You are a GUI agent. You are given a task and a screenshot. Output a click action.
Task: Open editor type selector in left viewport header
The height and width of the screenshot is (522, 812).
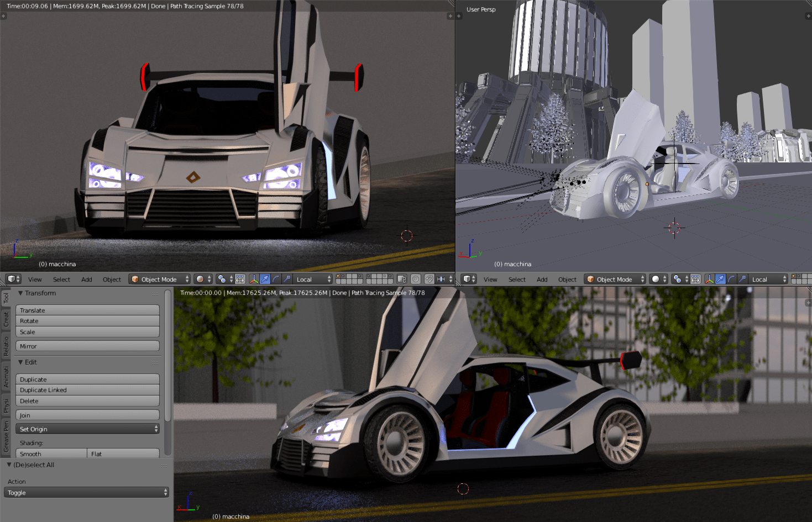(x=13, y=279)
